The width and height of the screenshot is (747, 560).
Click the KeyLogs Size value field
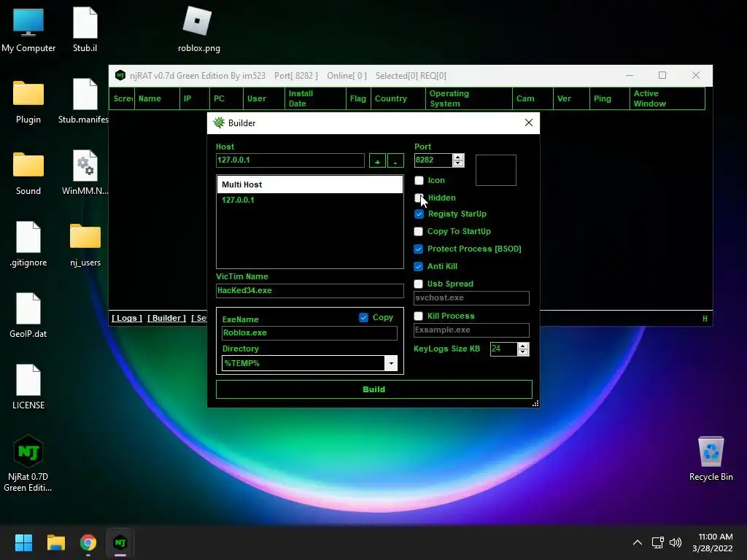[x=503, y=349]
